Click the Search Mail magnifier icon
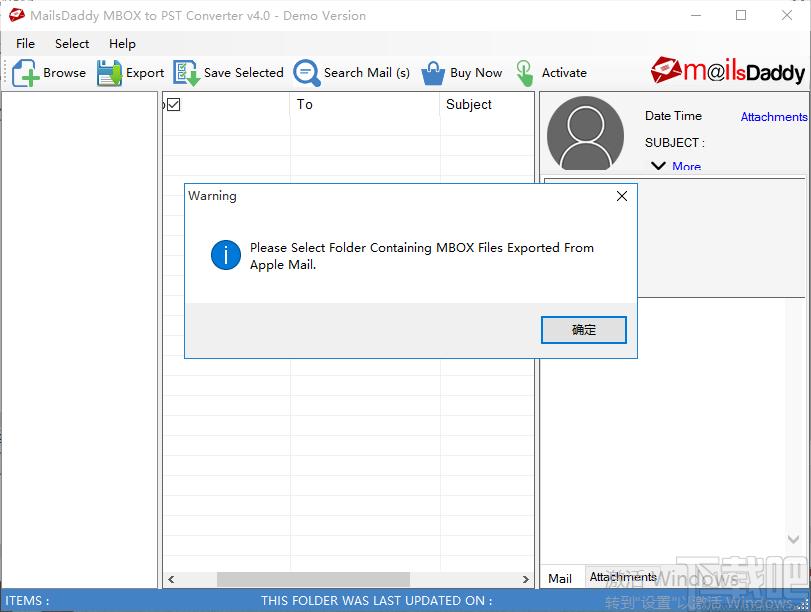The width and height of the screenshot is (811, 612). pos(307,72)
